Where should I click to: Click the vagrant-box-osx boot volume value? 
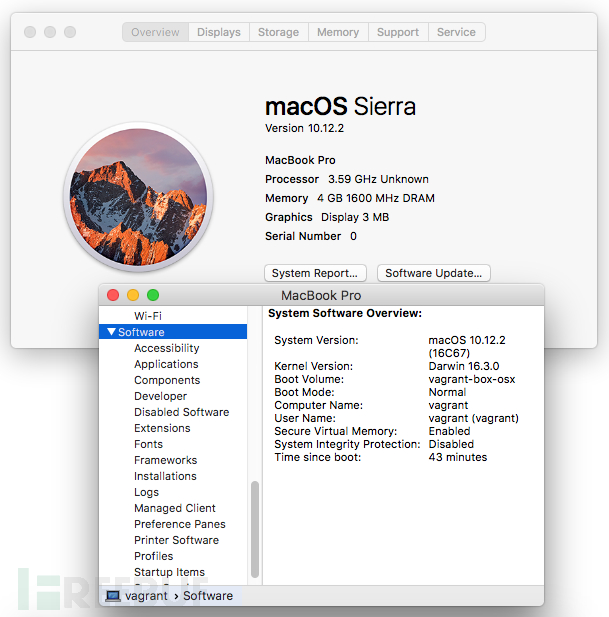(472, 379)
